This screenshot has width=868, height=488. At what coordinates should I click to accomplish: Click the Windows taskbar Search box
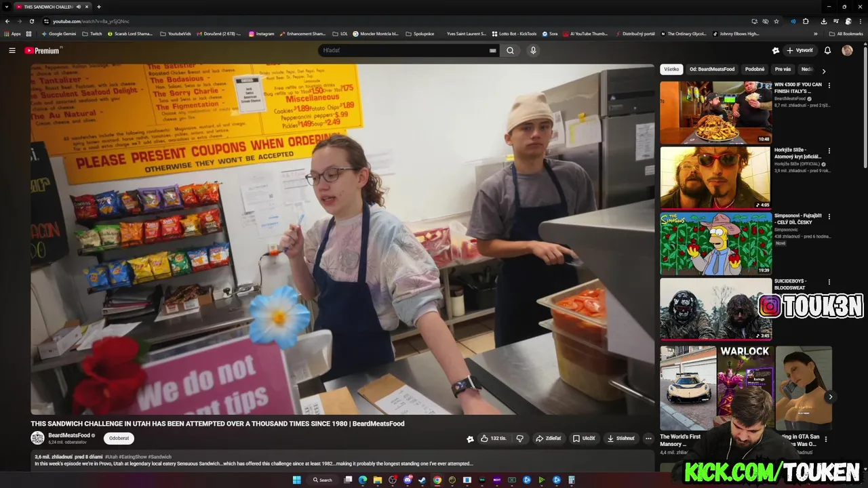pos(322,480)
